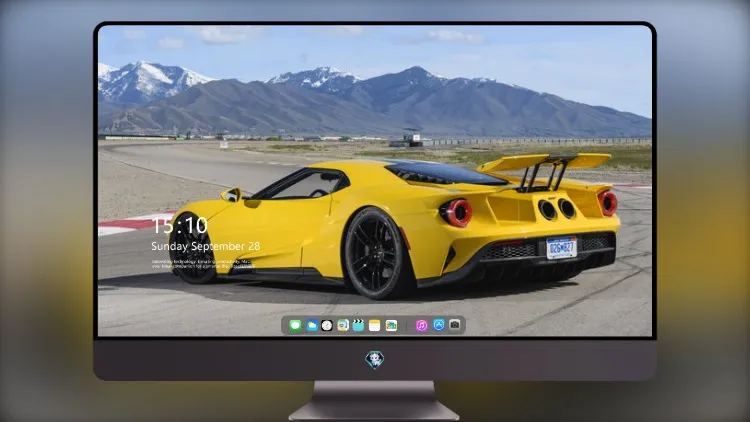Viewport: 750px width, 422px height.
Task: Open the yellow Notes app in dock
Action: [375, 326]
